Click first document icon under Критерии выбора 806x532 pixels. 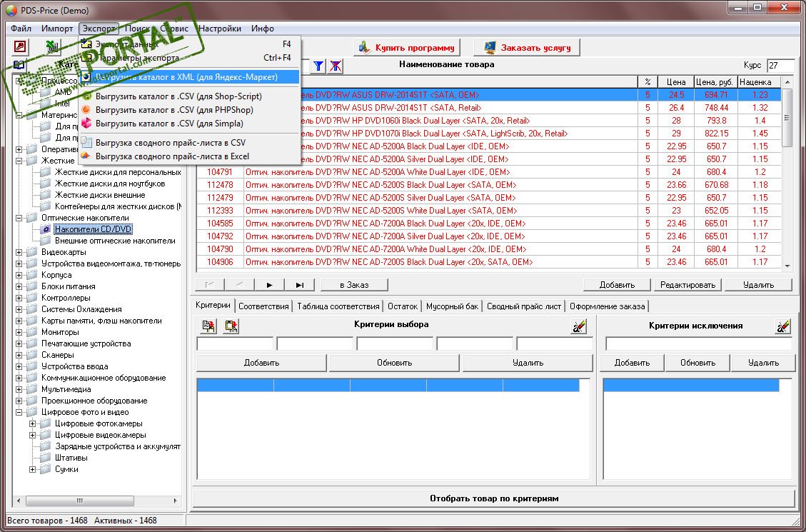click(x=208, y=326)
